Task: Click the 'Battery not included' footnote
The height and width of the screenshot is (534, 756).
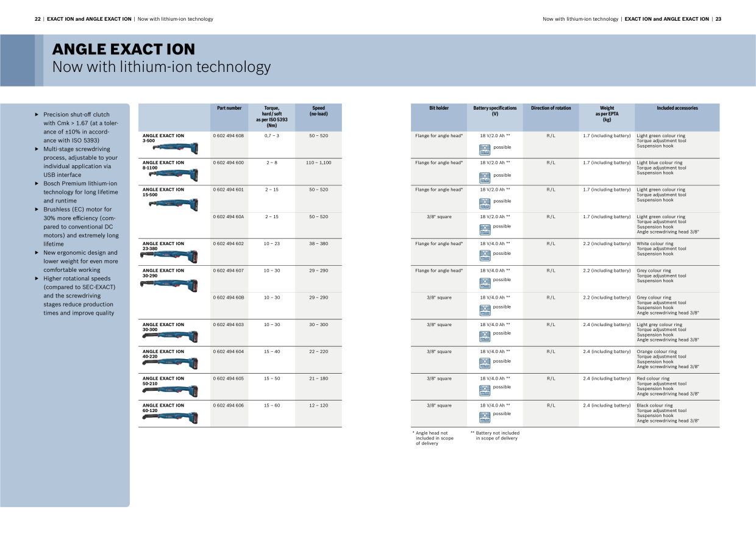Action: pos(495,436)
